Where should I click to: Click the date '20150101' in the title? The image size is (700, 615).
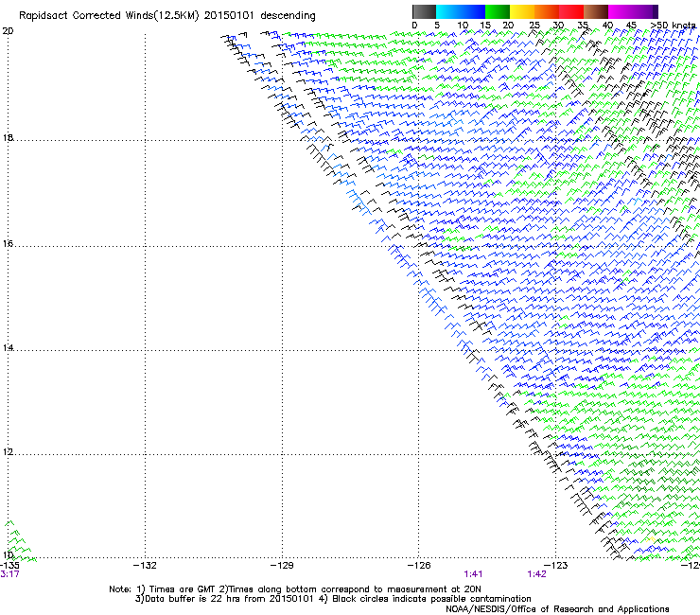[x=229, y=15]
